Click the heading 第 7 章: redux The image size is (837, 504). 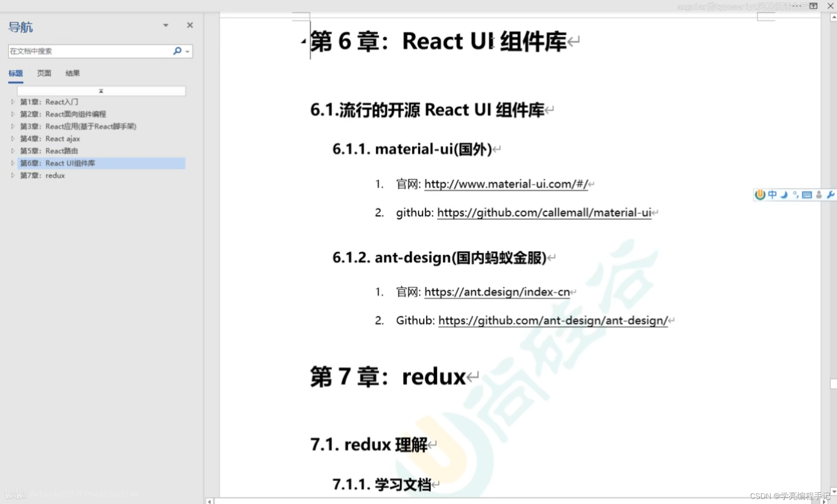click(388, 376)
